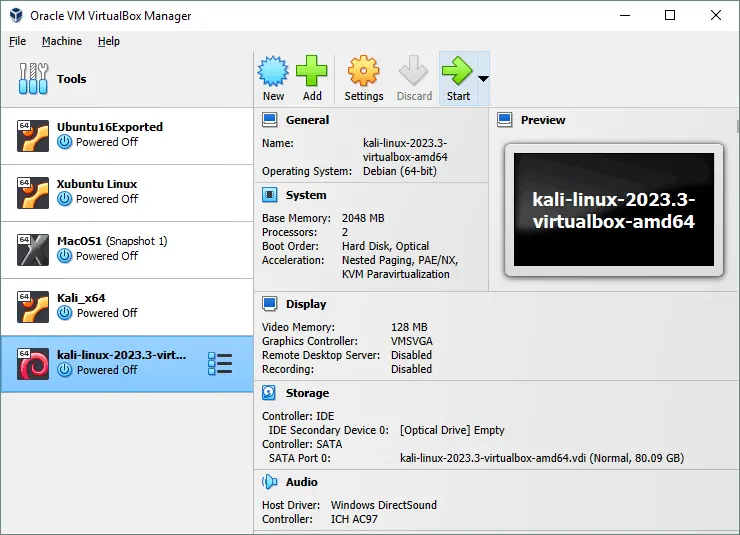Click the 'ICH AC97' audio controller value
The width and height of the screenshot is (740, 535).
click(354, 519)
